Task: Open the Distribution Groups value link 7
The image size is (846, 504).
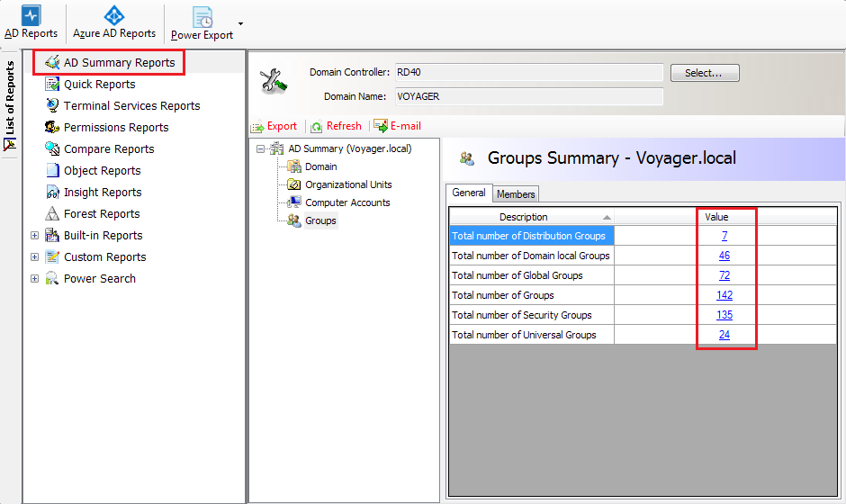Action: pos(724,236)
